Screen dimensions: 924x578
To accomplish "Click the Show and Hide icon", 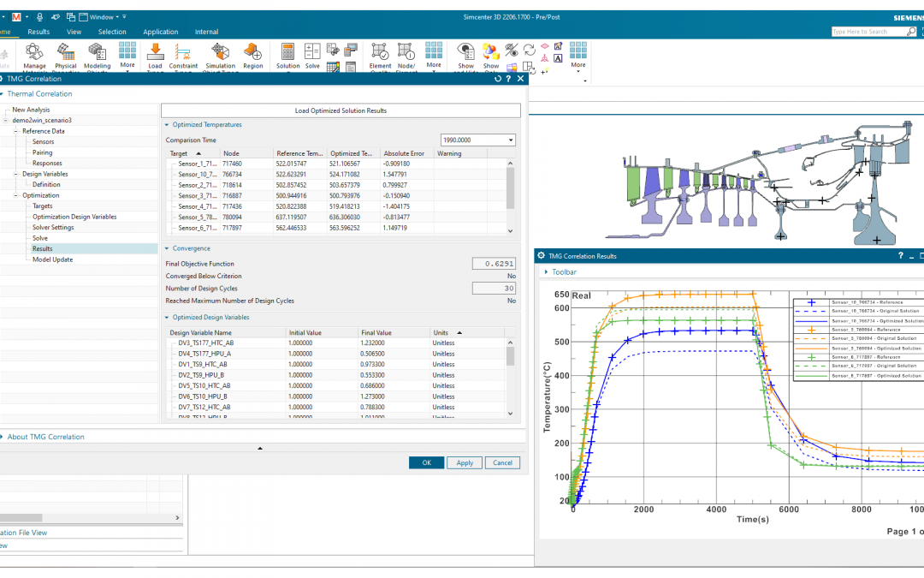I will (465, 57).
